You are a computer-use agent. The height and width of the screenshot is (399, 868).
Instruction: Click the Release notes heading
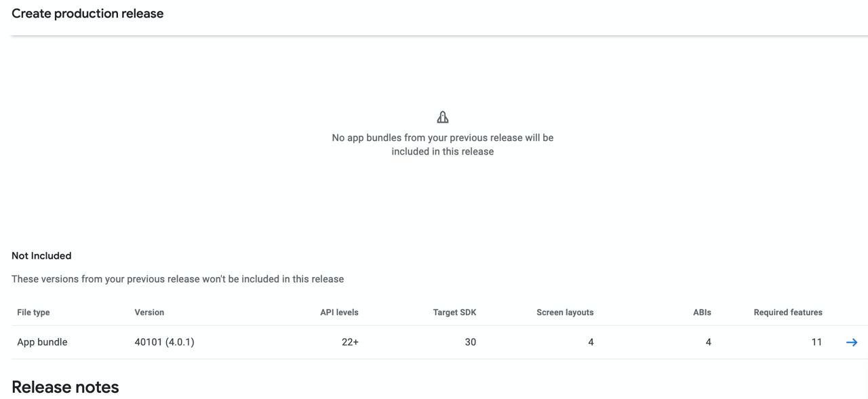point(65,387)
